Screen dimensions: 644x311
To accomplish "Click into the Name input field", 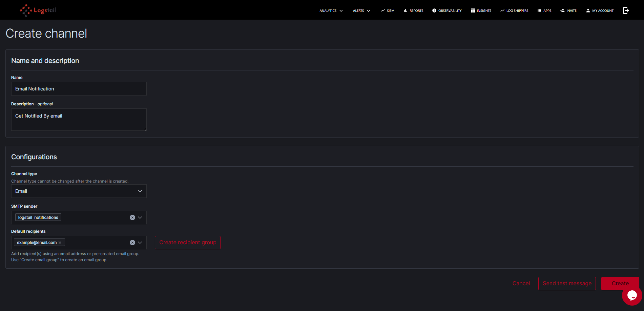I will pos(79,89).
